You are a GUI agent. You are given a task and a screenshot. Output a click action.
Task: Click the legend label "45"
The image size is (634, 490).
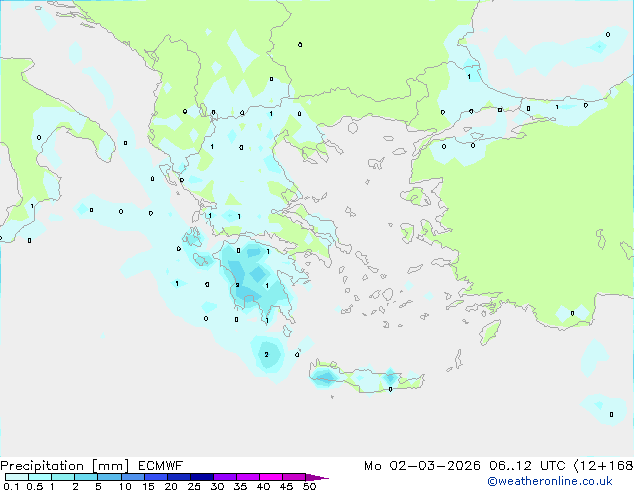tap(286, 486)
